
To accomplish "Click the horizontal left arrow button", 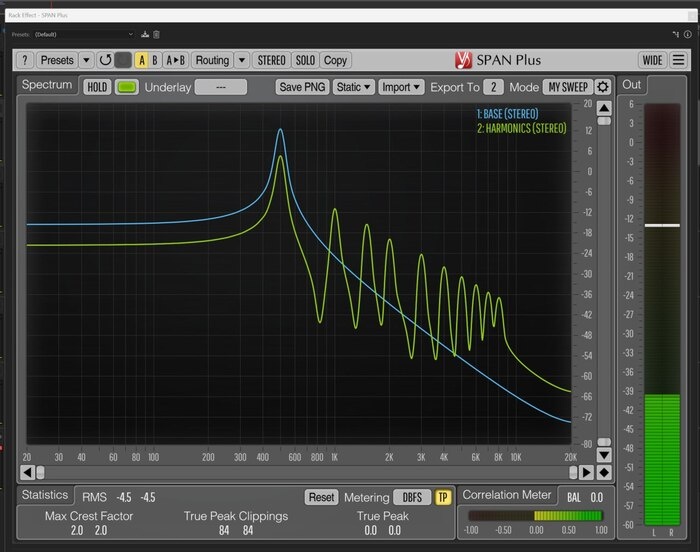I will pos(27,472).
